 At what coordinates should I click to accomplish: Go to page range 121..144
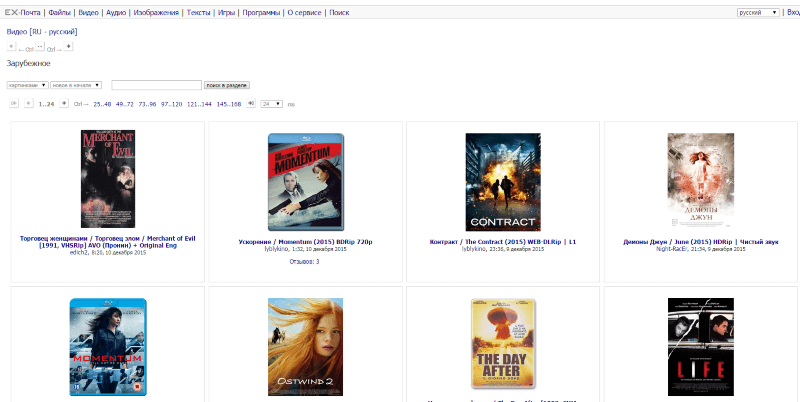[x=199, y=104]
